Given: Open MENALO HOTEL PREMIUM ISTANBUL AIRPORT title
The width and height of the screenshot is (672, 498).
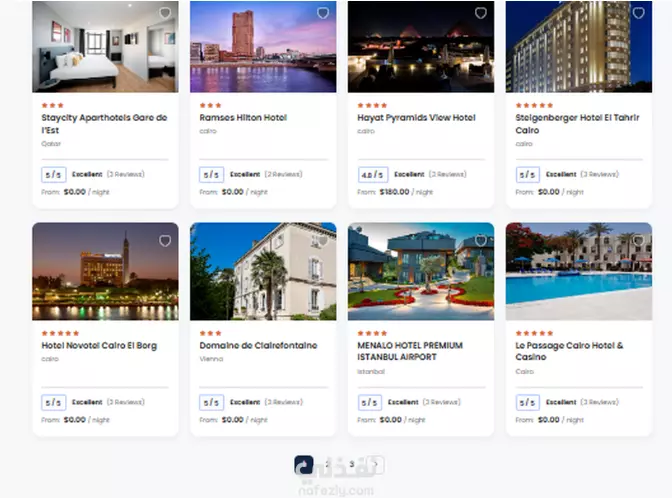Looking at the screenshot, I should (x=410, y=351).
